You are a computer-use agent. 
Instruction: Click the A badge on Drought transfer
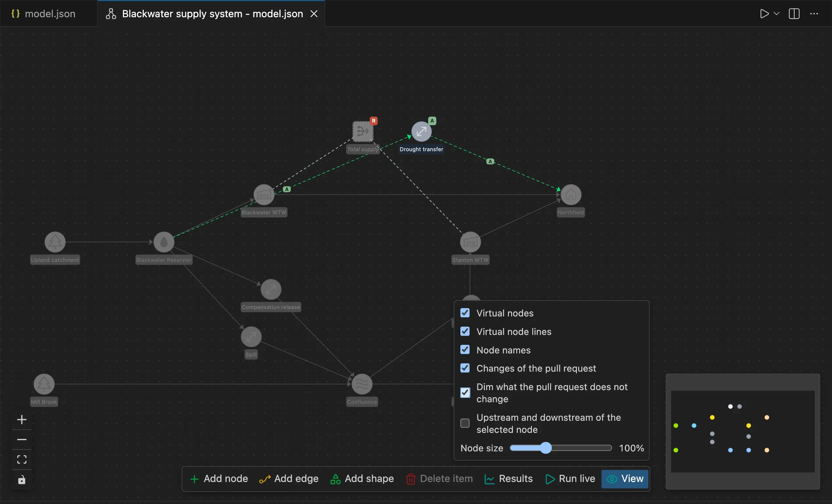point(432,121)
